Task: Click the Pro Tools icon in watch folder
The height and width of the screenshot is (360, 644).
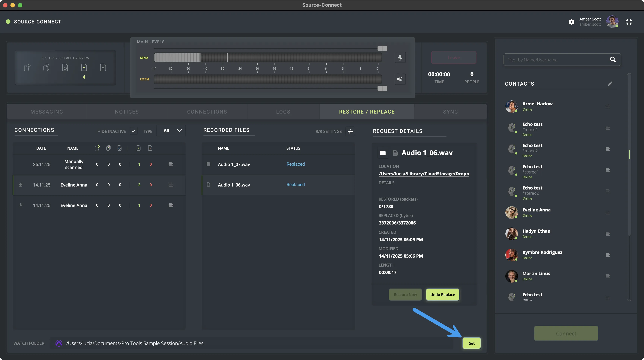Action: coord(59,343)
